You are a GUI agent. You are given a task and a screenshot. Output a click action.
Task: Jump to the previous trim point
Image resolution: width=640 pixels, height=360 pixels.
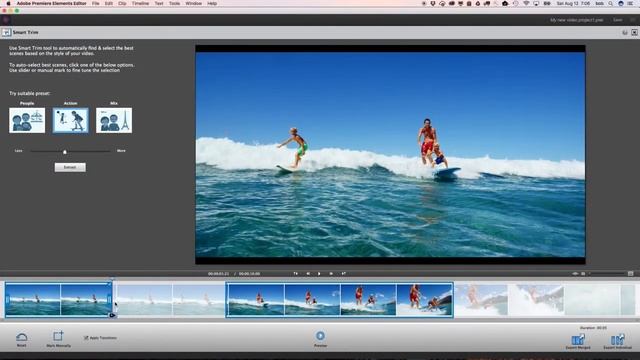pyautogui.click(x=296, y=273)
